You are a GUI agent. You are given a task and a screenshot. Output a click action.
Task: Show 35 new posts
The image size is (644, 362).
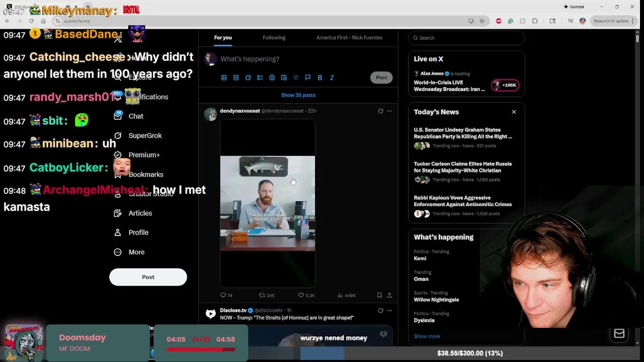pos(298,95)
